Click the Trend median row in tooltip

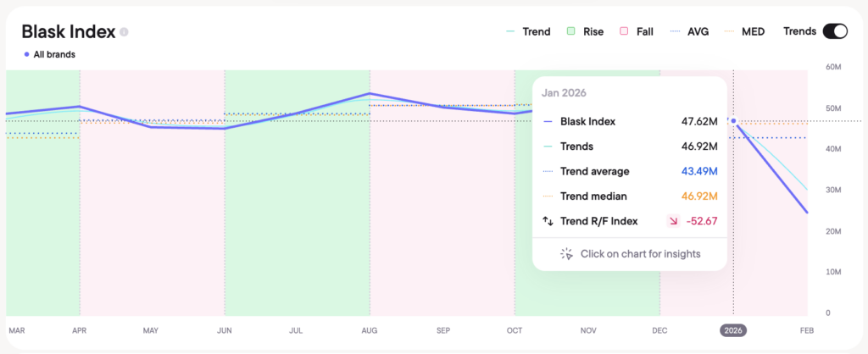[x=629, y=196]
